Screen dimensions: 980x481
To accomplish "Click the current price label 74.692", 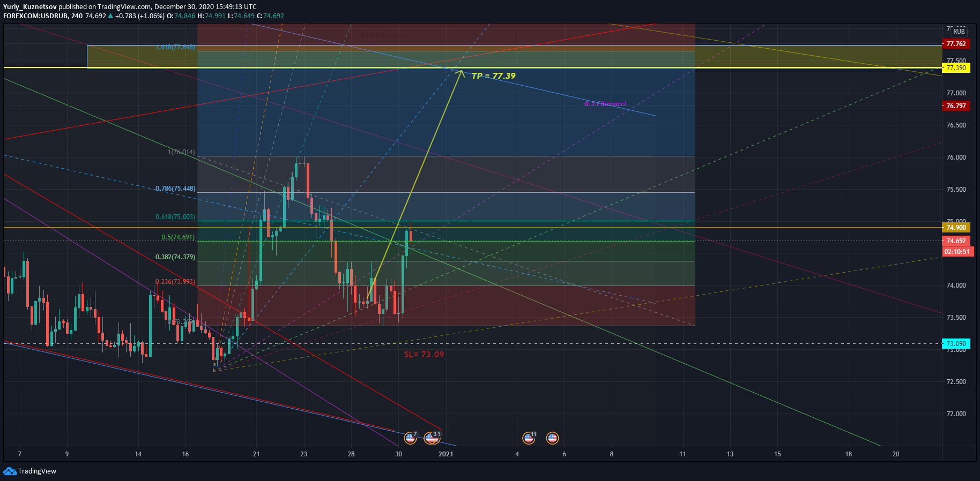I will [x=956, y=241].
